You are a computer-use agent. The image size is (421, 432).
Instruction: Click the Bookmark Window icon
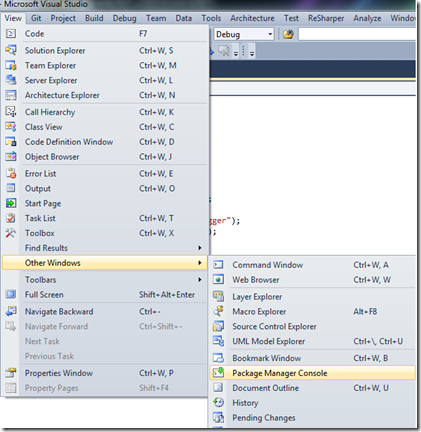coord(218,358)
